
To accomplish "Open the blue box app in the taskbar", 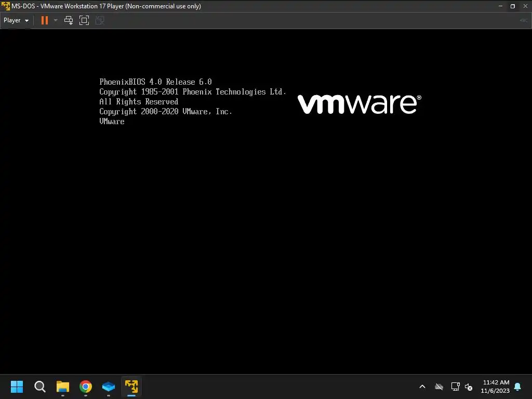I will [x=109, y=387].
